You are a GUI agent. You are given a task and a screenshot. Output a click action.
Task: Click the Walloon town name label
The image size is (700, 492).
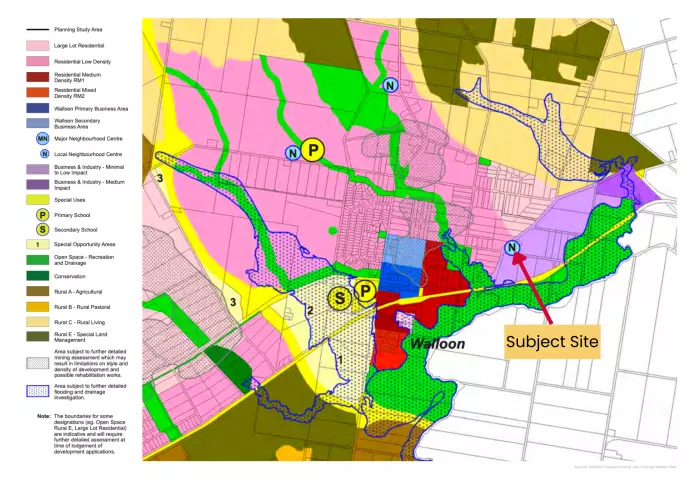[435, 342]
